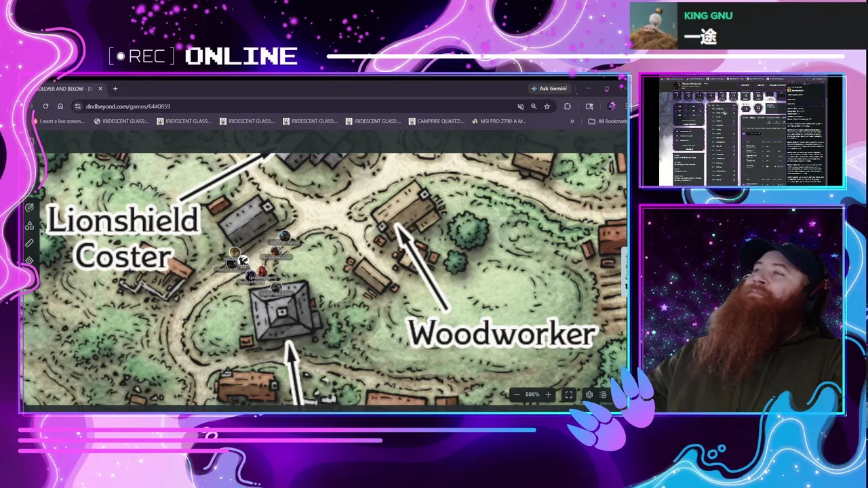Open the CAMPFIRE QUARTZ bookmark
Image resolution: width=868 pixels, height=488 pixels.
(x=436, y=121)
